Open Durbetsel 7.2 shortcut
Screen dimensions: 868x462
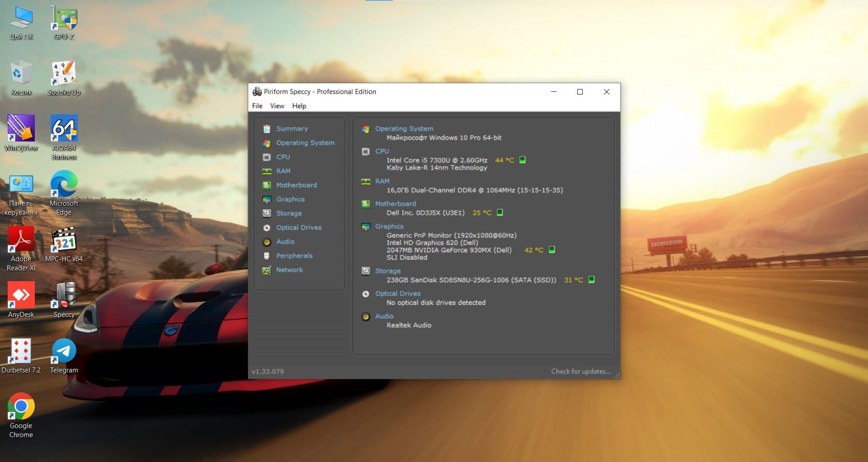pos(21,356)
